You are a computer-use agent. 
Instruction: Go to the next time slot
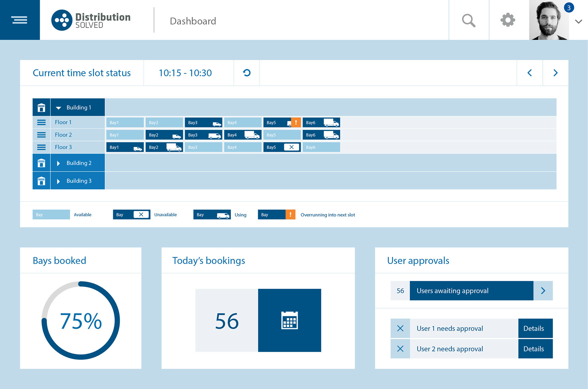[555, 73]
